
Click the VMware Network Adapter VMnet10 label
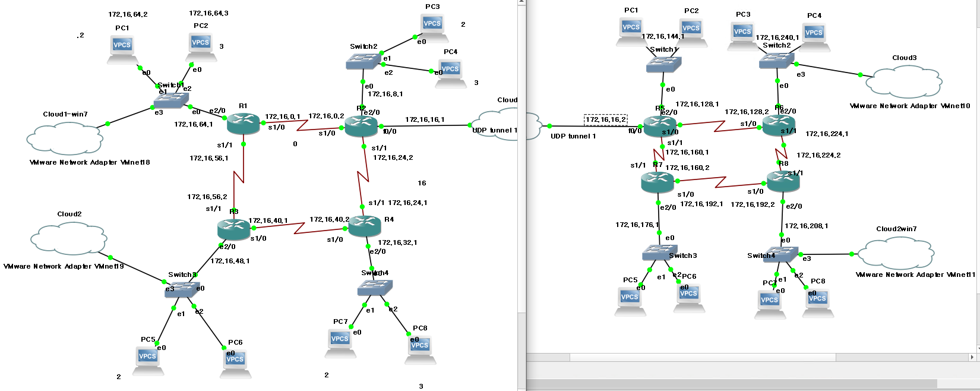pos(910,106)
